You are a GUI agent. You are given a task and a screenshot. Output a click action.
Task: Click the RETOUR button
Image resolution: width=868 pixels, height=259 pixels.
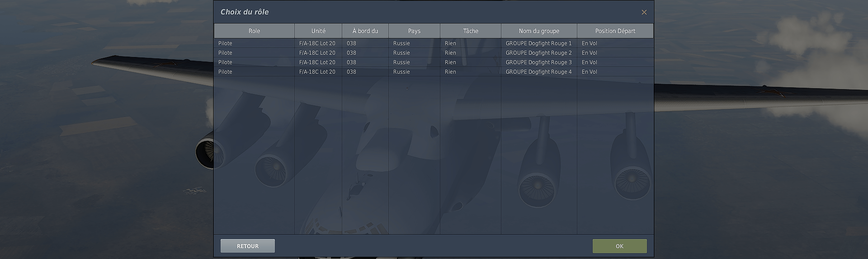tap(248, 246)
